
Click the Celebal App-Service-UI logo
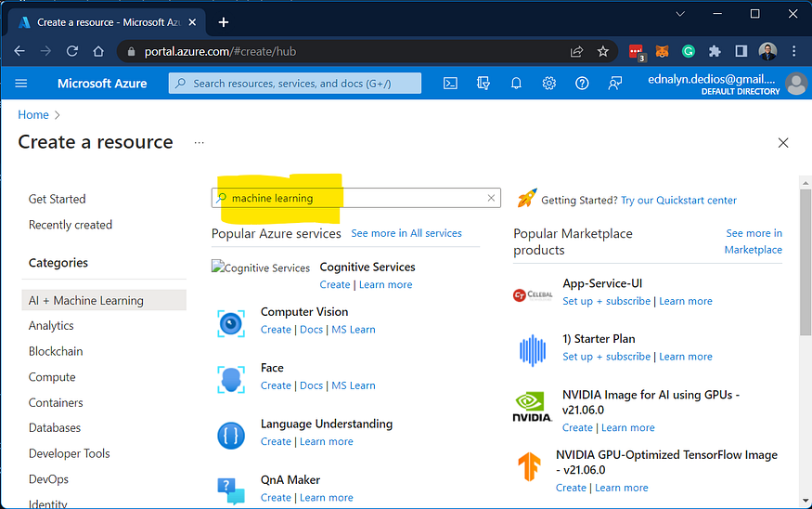point(533,295)
